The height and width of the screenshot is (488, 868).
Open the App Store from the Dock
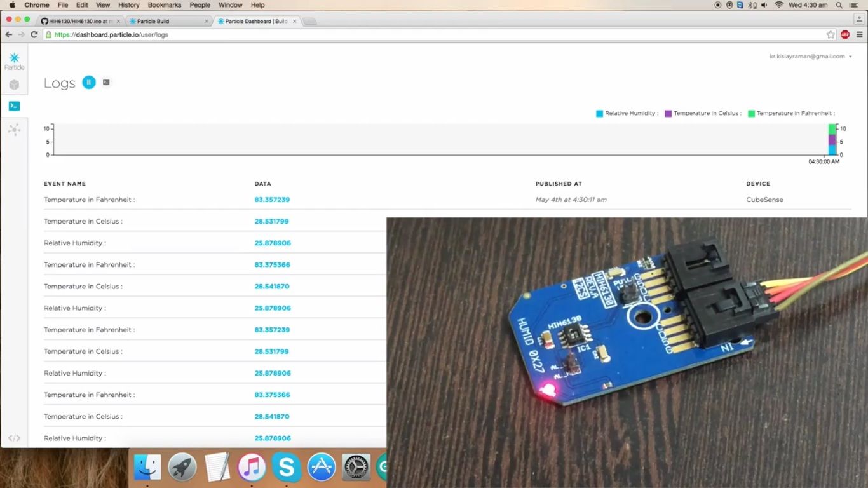coord(321,467)
